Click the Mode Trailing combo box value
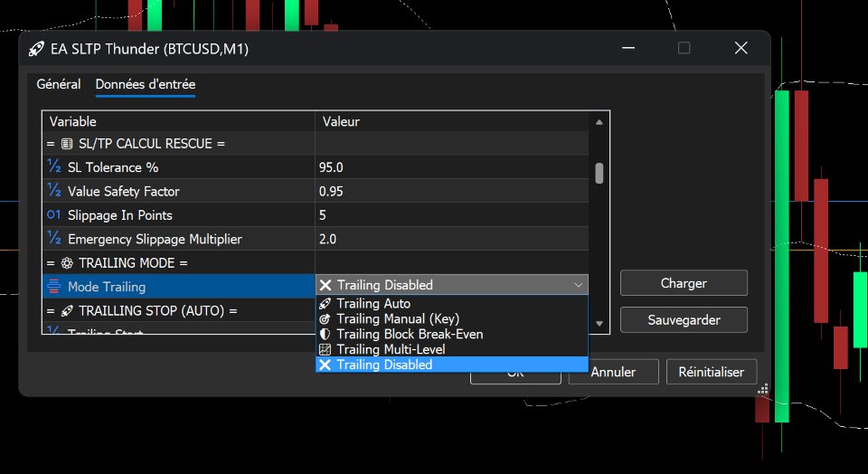Screen dimensions: 868x474 pyautogui.click(x=452, y=285)
